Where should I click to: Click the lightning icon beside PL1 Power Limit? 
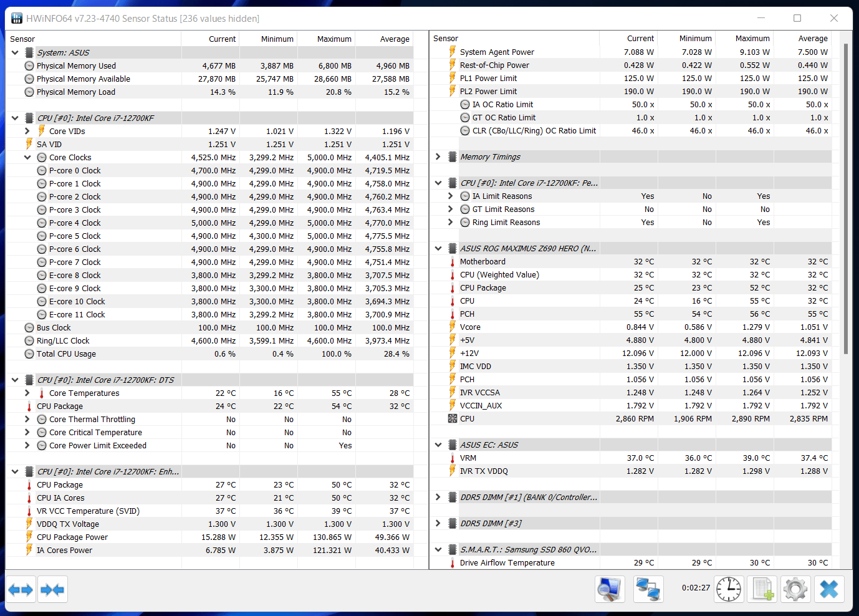tap(453, 79)
